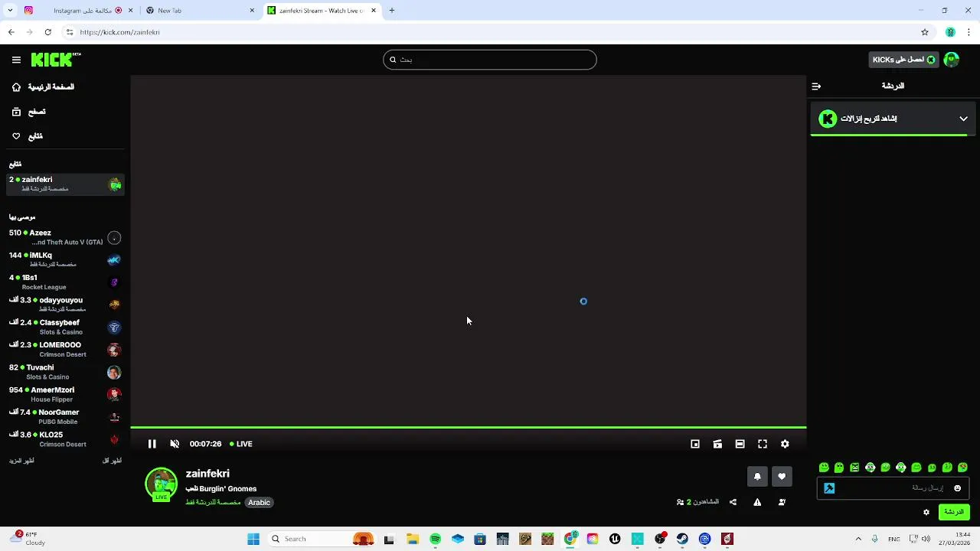Open the Classybeef Slots & Casino channel
The image size is (980, 551).
(x=65, y=327)
